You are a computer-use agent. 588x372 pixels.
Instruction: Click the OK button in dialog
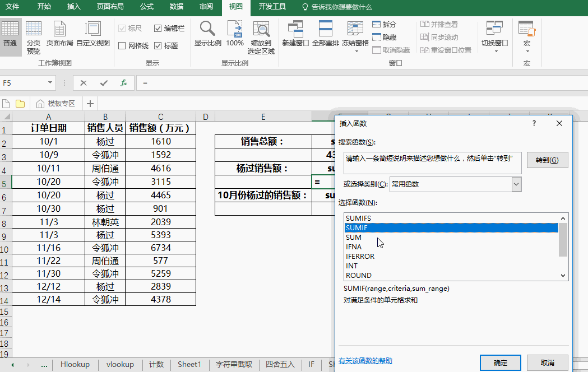click(x=500, y=362)
